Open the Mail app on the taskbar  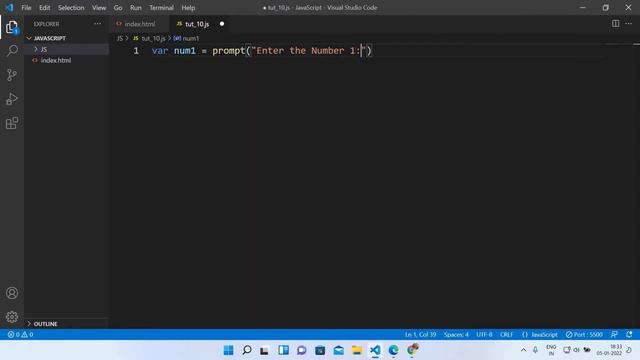338,350
